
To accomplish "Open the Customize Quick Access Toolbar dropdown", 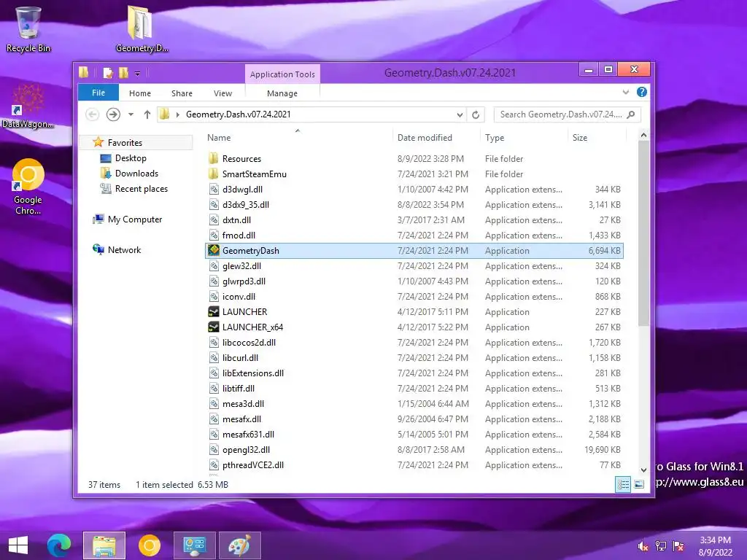I will point(137,74).
